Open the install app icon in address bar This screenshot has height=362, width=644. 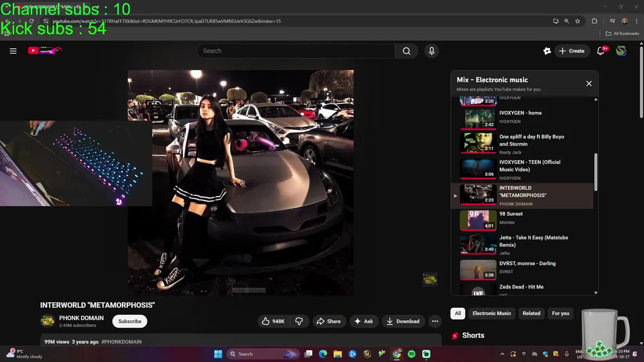[x=555, y=21]
